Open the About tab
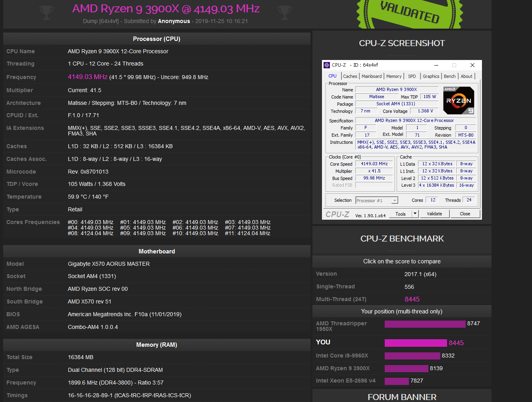The height and width of the screenshot is (402, 532). (x=466, y=76)
